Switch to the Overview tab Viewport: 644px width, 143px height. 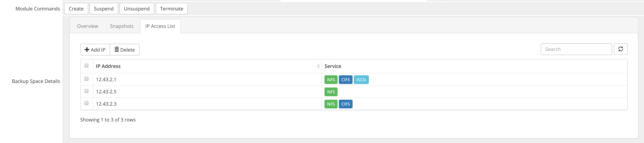click(88, 26)
